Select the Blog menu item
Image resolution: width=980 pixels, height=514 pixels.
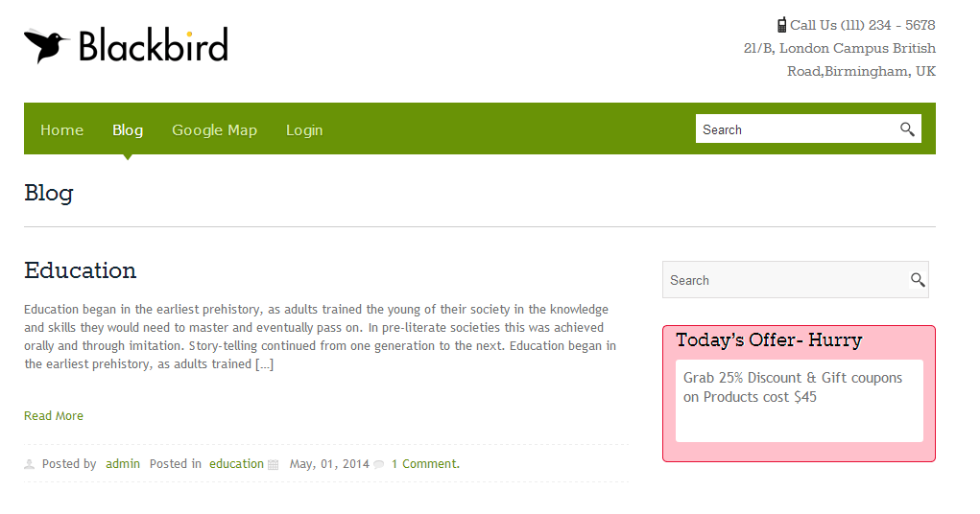[x=128, y=129]
